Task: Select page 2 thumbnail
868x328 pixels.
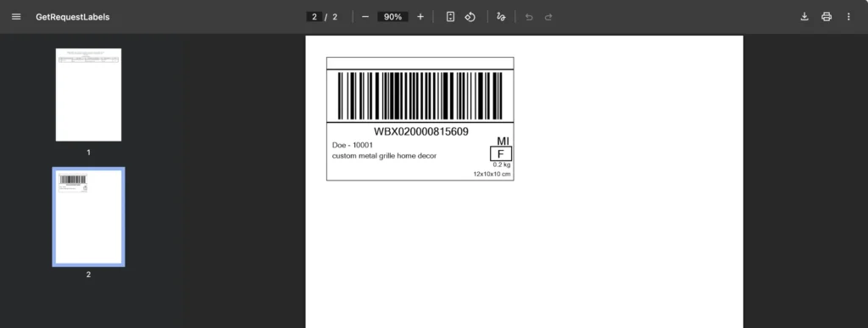Action: [x=88, y=217]
